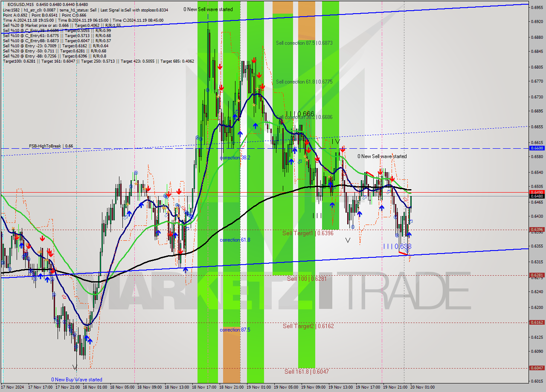Select the '20 Nov 01:00' time axis label
This screenshot has height=392, width=546.
click(x=423, y=387)
